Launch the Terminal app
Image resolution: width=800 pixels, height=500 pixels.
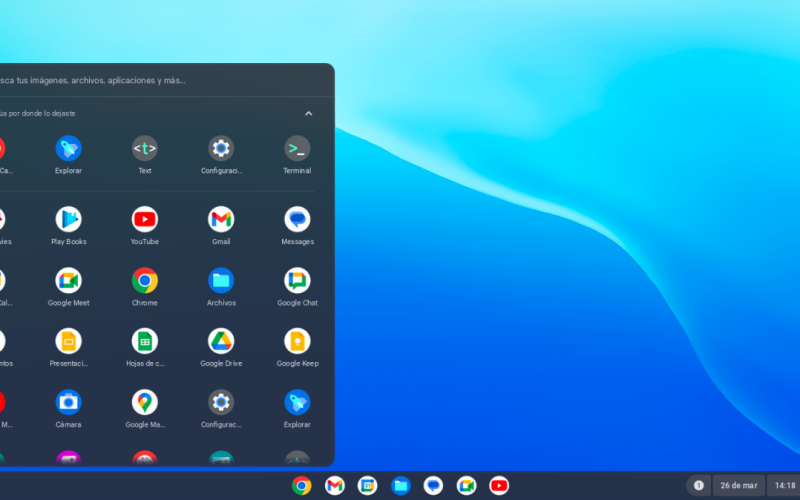pos(297,148)
